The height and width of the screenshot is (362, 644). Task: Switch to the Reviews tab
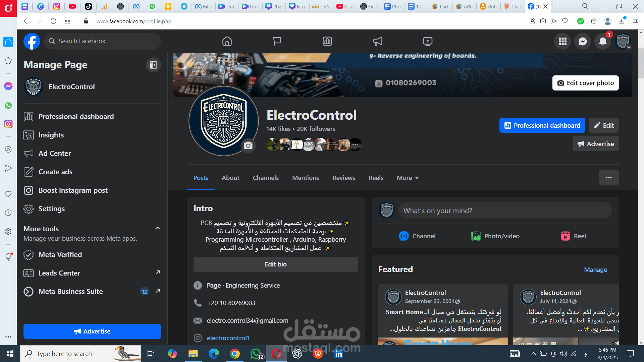point(343,178)
